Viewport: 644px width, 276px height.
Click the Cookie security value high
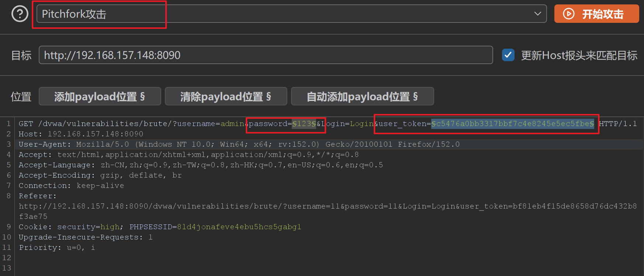tap(110, 227)
